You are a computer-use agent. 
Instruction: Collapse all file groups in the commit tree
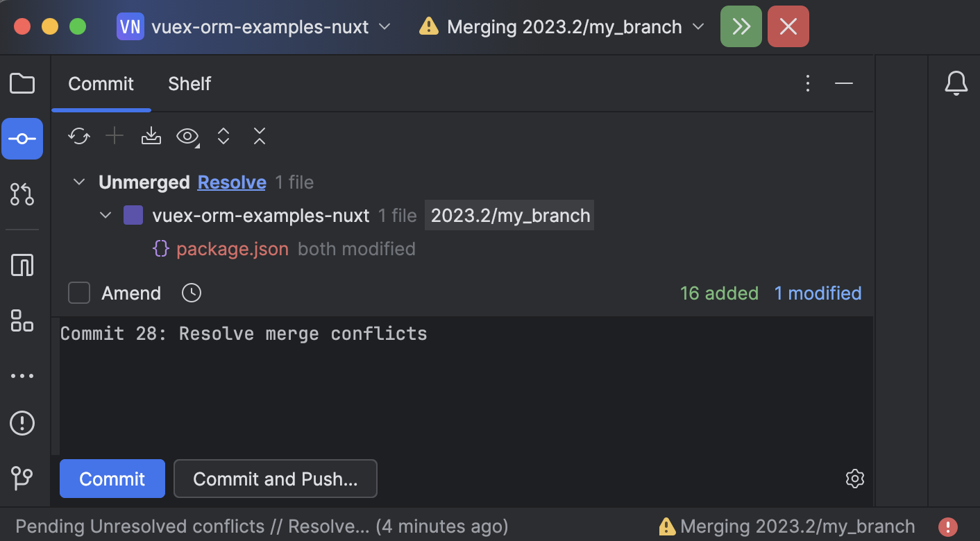(x=259, y=136)
